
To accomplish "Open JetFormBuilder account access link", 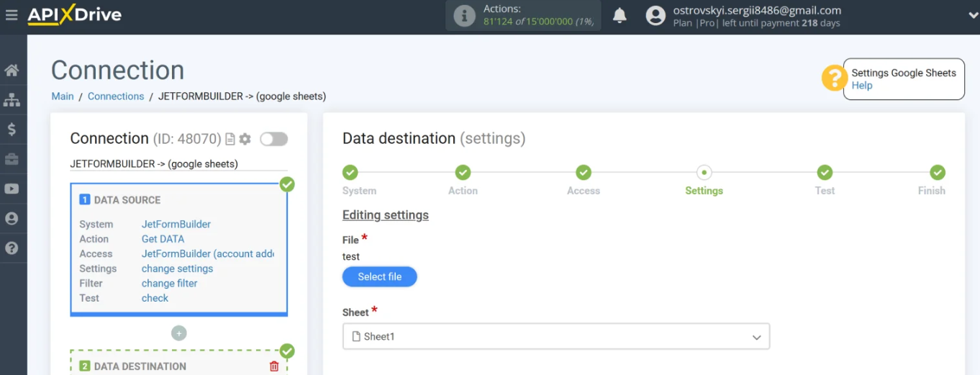I will (208, 253).
